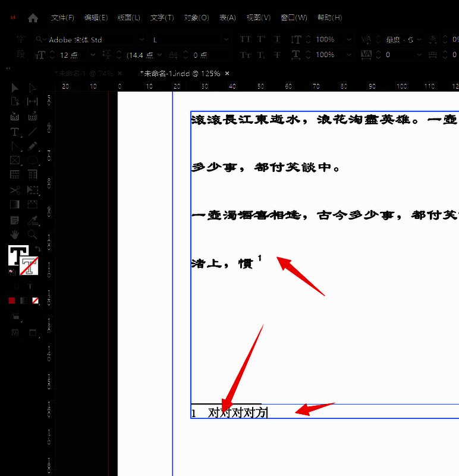Select the Type tool in the toolbox
Image resolution: width=459 pixels, height=476 pixels.
pyautogui.click(x=15, y=131)
